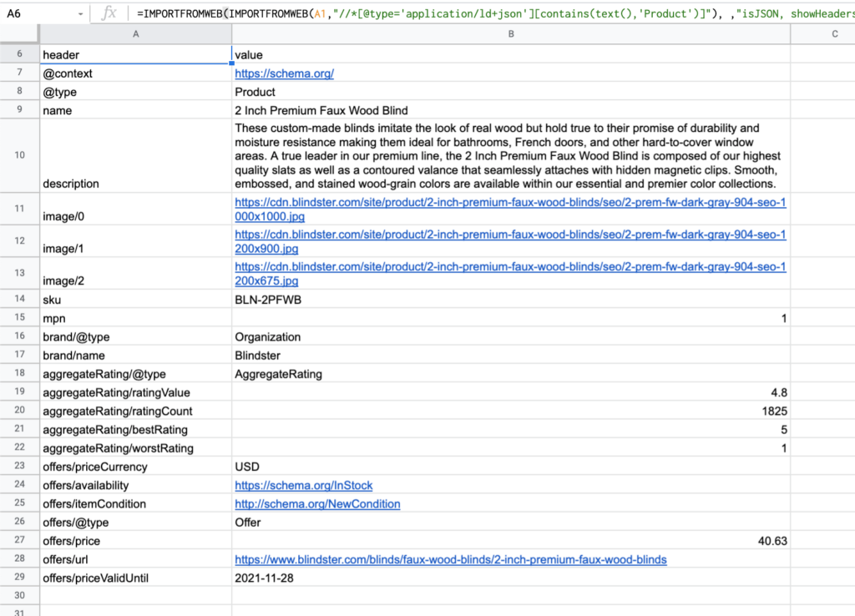
Task: Click the select-all corner box
Action: pos(19,34)
